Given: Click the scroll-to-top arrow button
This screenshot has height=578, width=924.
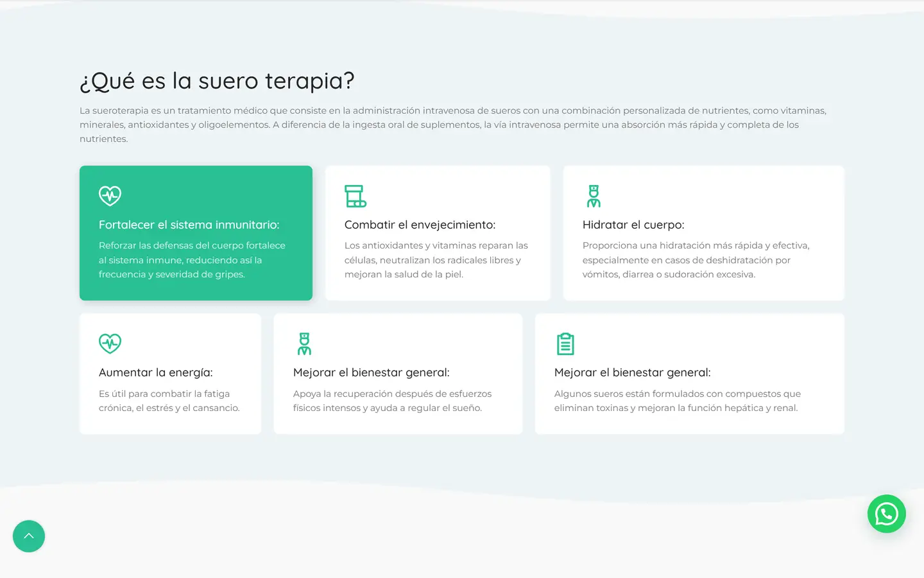Looking at the screenshot, I should coord(29,536).
